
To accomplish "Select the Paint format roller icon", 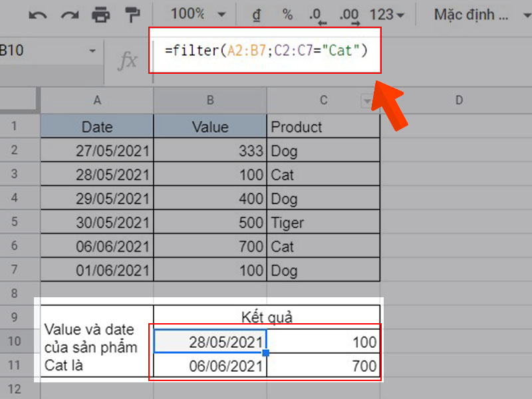I will pyautogui.click(x=132, y=15).
